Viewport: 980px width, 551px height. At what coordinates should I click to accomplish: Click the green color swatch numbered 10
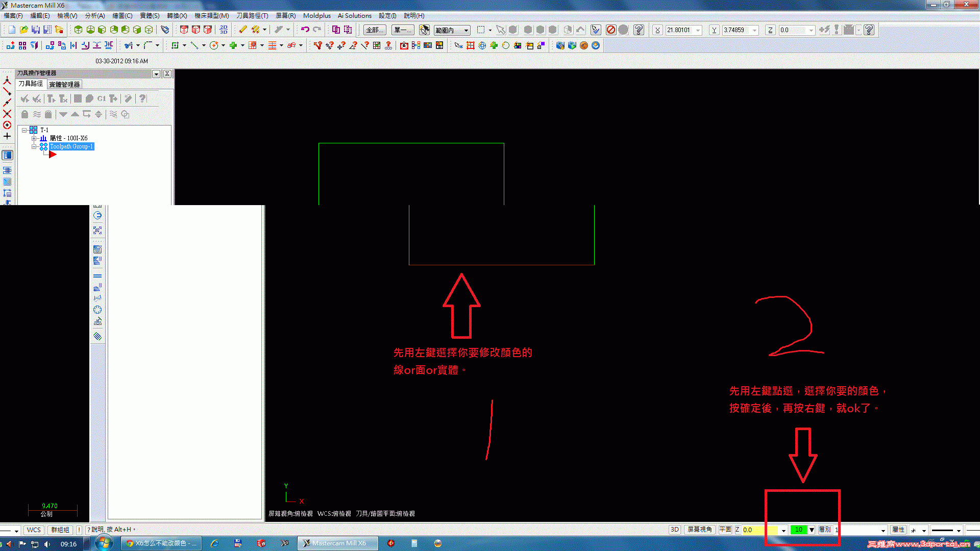[x=798, y=530]
